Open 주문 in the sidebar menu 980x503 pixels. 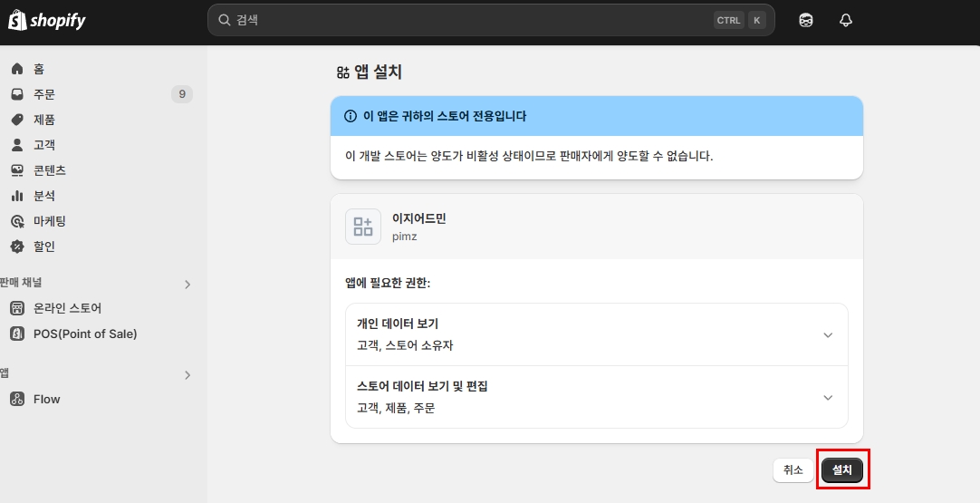[44, 94]
